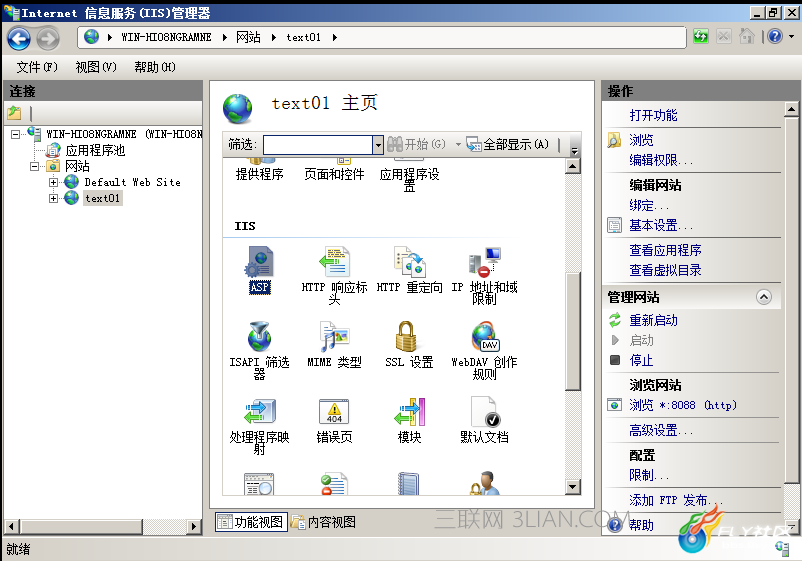Image resolution: width=802 pixels, height=561 pixels.
Task: Select 应用程序池 in connections tree
Action: 95,150
